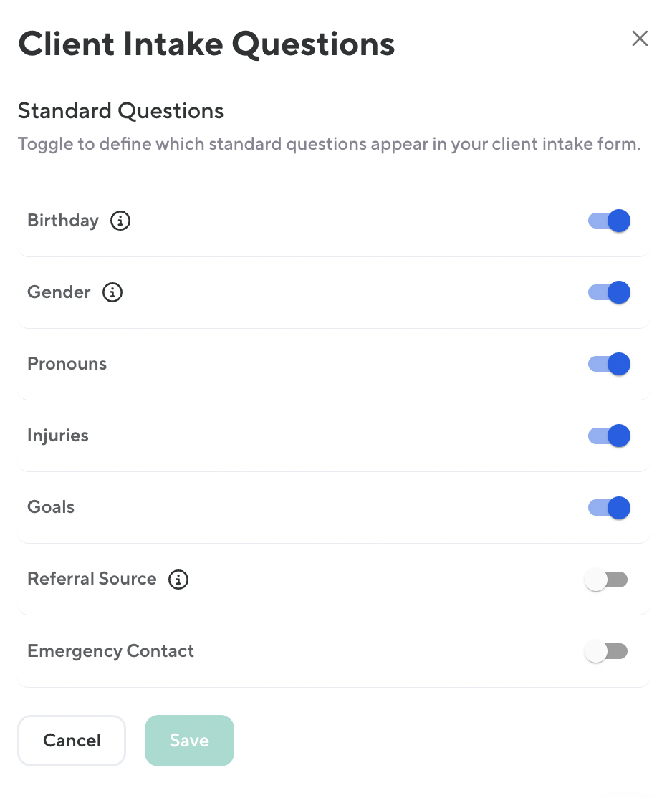Switch off the Pronouns toggle
672x798 pixels.
pos(609,364)
